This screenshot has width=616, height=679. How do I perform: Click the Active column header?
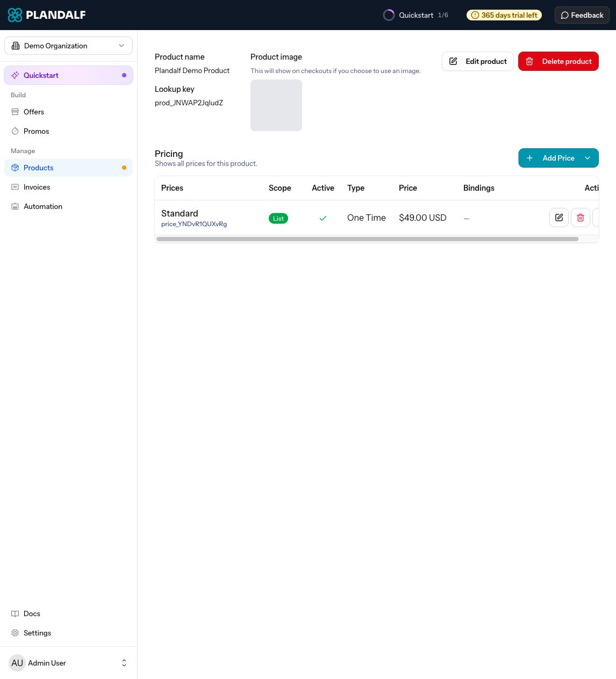point(323,188)
